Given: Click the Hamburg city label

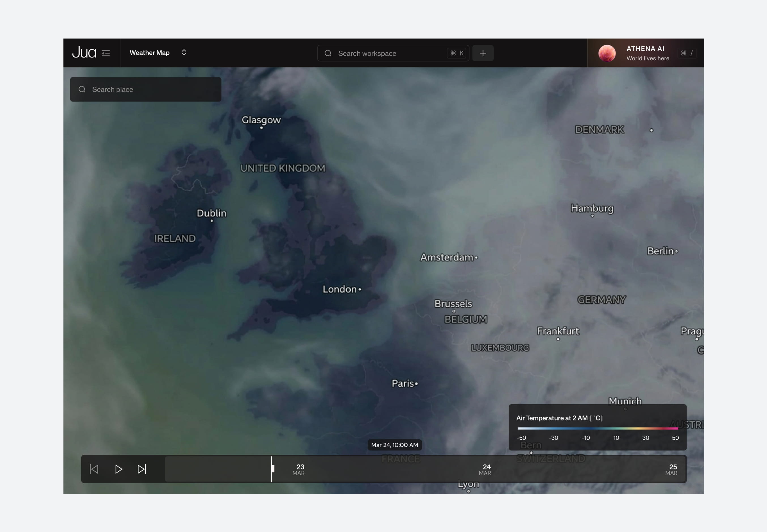Looking at the screenshot, I should [x=592, y=208].
